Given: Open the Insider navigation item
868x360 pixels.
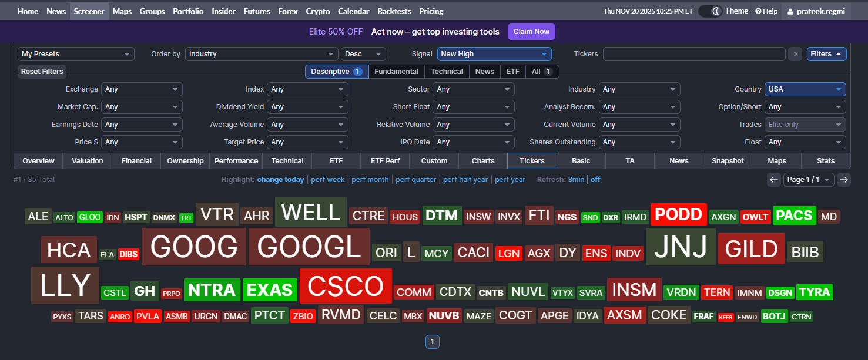Looking at the screenshot, I should (223, 11).
